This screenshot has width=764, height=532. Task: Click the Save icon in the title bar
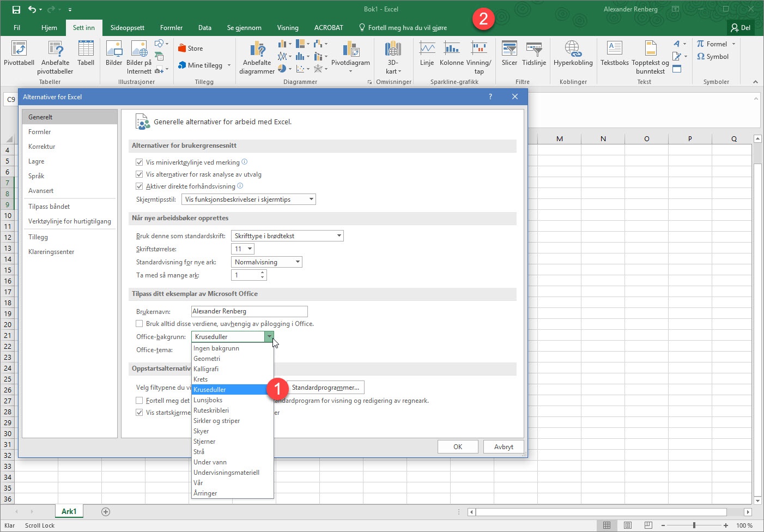(x=16, y=9)
